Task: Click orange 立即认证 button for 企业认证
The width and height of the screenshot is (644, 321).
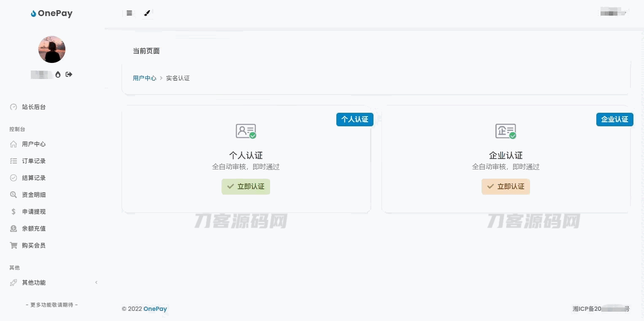Action: click(x=506, y=187)
